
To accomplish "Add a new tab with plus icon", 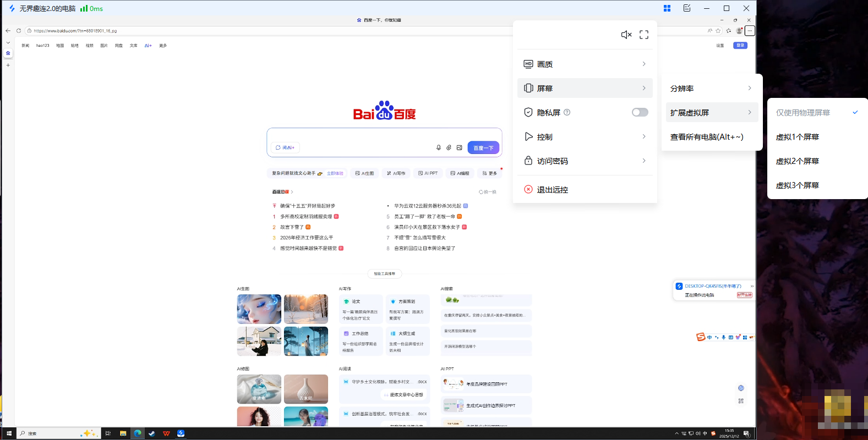I will pyautogui.click(x=8, y=65).
